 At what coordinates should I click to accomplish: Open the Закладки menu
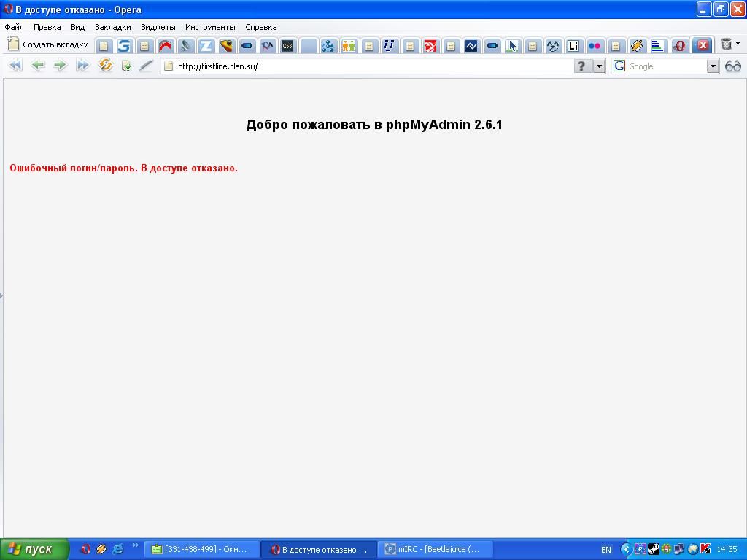[x=113, y=27]
